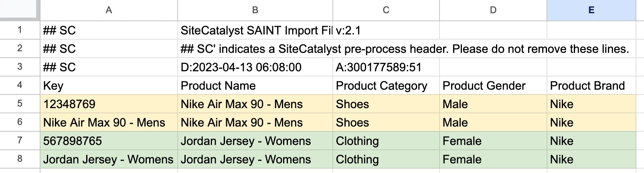Select column B header
The width and height of the screenshot is (644, 173).
pyautogui.click(x=255, y=10)
